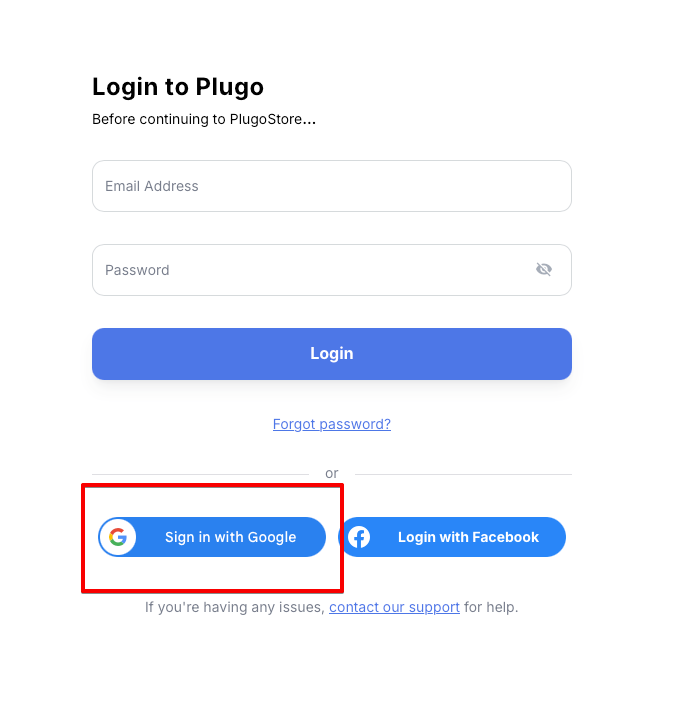Click the Login to Plugo heading
The width and height of the screenshot is (673, 708).
point(178,87)
